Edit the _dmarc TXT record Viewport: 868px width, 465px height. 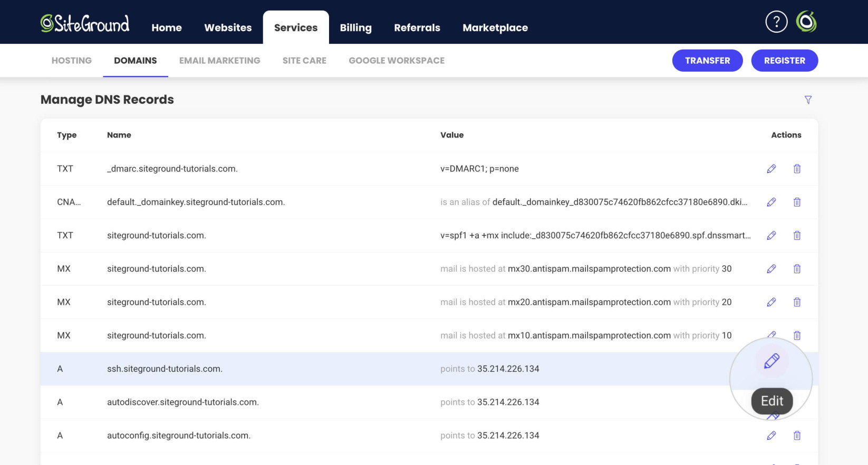[771, 169]
